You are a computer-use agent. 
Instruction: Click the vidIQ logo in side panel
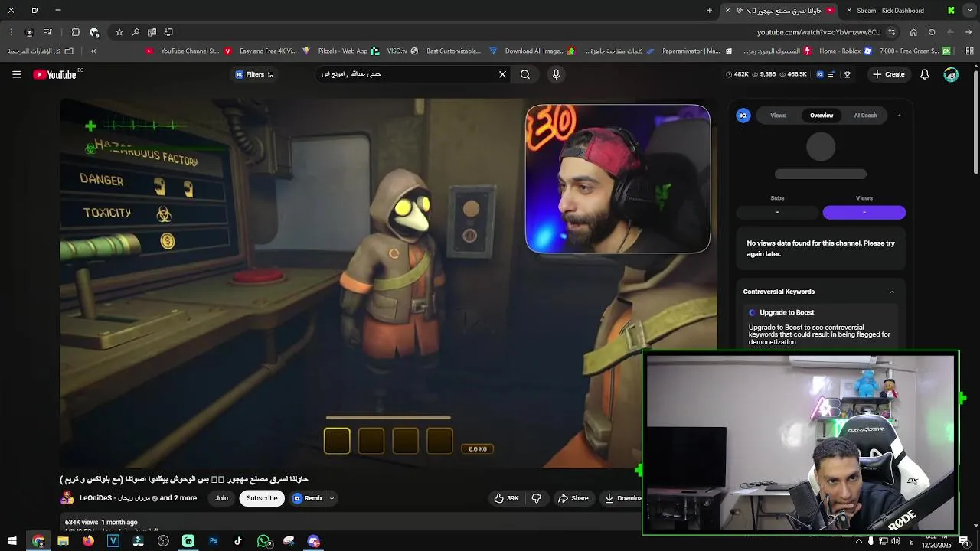743,116
